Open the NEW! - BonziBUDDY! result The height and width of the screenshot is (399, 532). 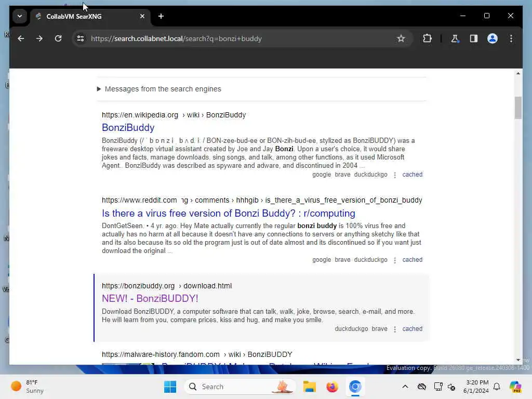click(150, 299)
